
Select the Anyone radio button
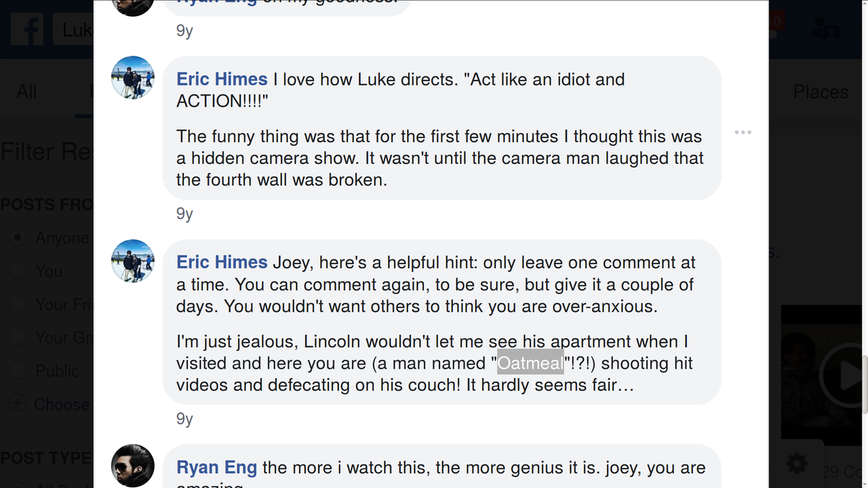pyautogui.click(x=18, y=238)
